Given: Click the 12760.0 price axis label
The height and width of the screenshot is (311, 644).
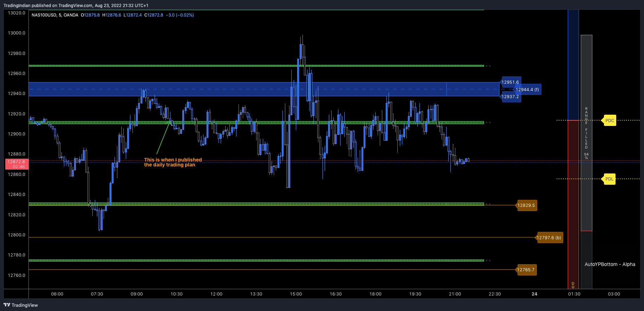Looking at the screenshot, I should pos(17,275).
